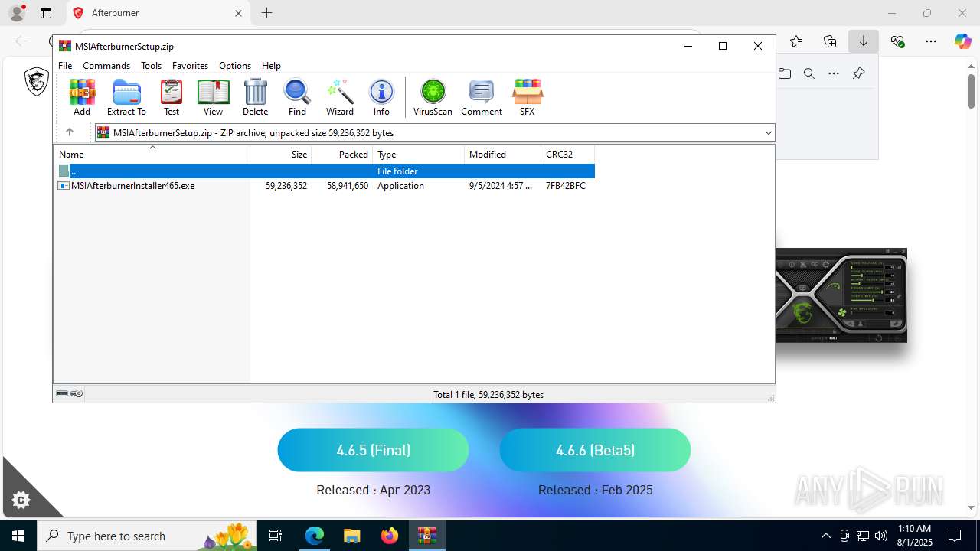Download version 4.6.6 (Beta5)
Viewport: 980px width, 551px height.
(x=595, y=450)
